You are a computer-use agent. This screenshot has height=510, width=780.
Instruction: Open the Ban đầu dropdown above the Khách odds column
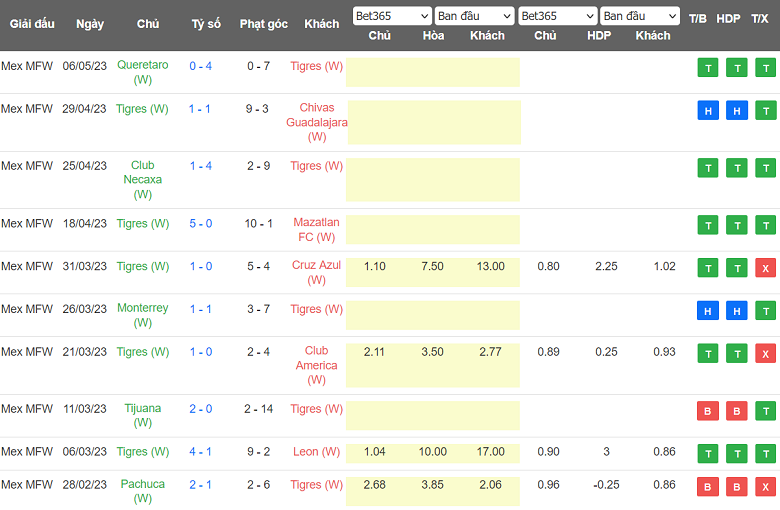(474, 16)
